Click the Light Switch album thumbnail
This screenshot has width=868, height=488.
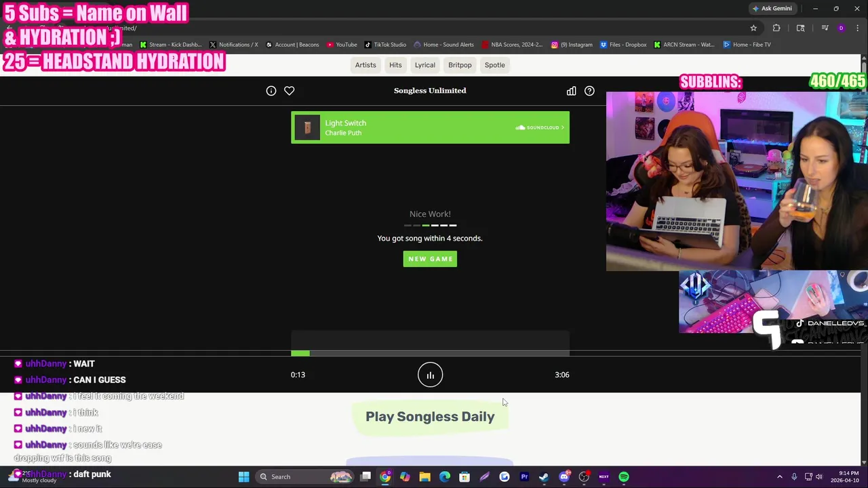307,127
